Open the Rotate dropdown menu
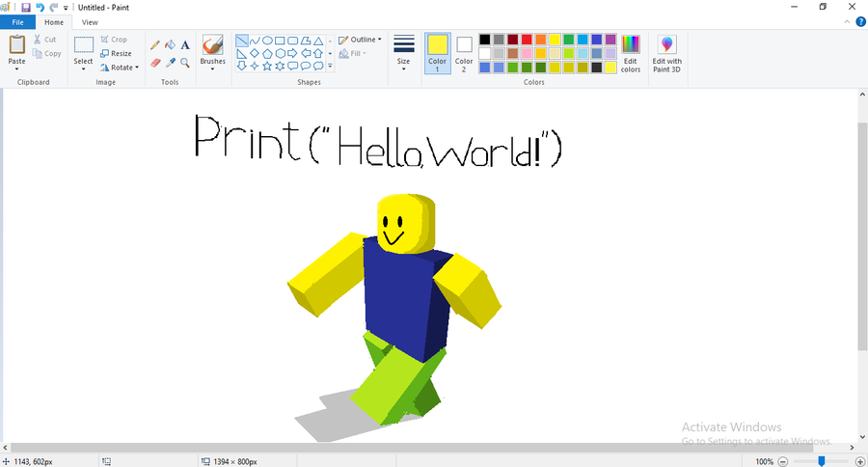 [x=119, y=68]
